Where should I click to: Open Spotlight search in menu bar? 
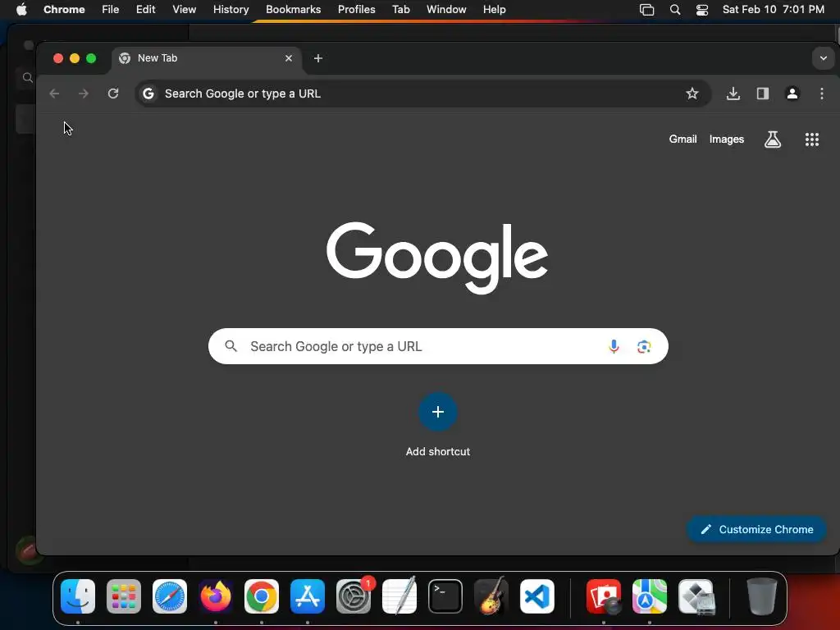pos(675,10)
